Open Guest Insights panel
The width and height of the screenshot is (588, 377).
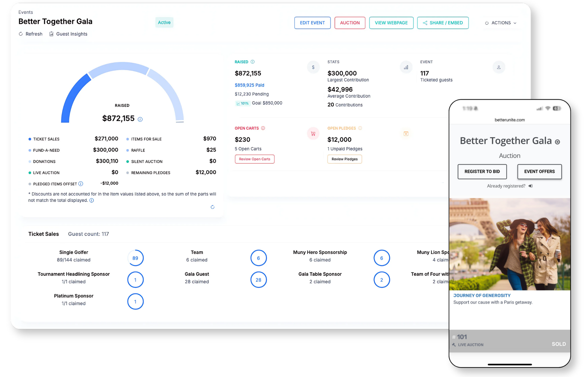point(69,34)
